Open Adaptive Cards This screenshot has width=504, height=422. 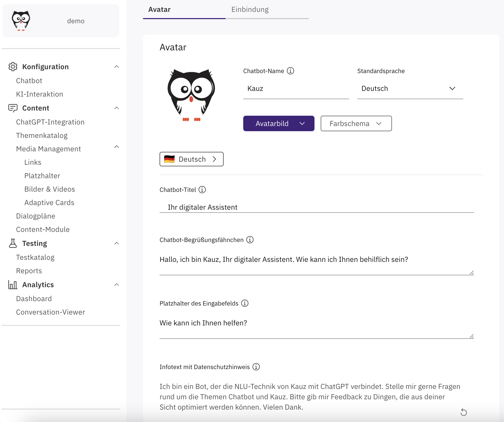pyautogui.click(x=49, y=202)
